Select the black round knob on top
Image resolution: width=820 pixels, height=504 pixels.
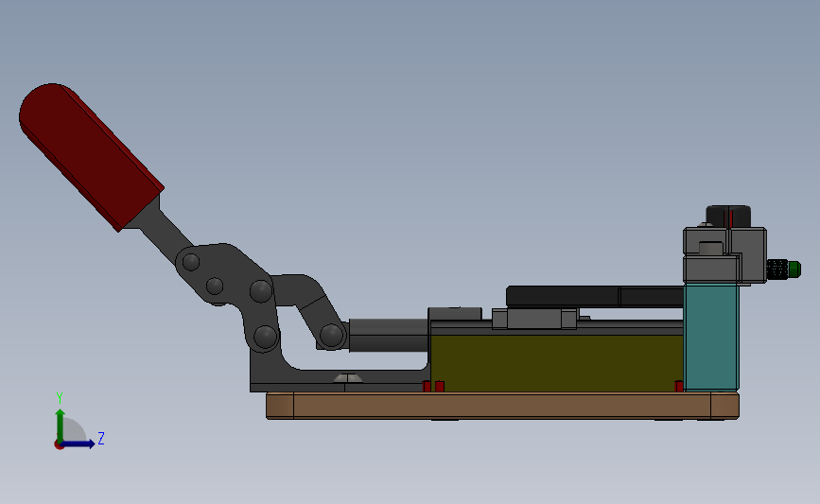point(728,216)
